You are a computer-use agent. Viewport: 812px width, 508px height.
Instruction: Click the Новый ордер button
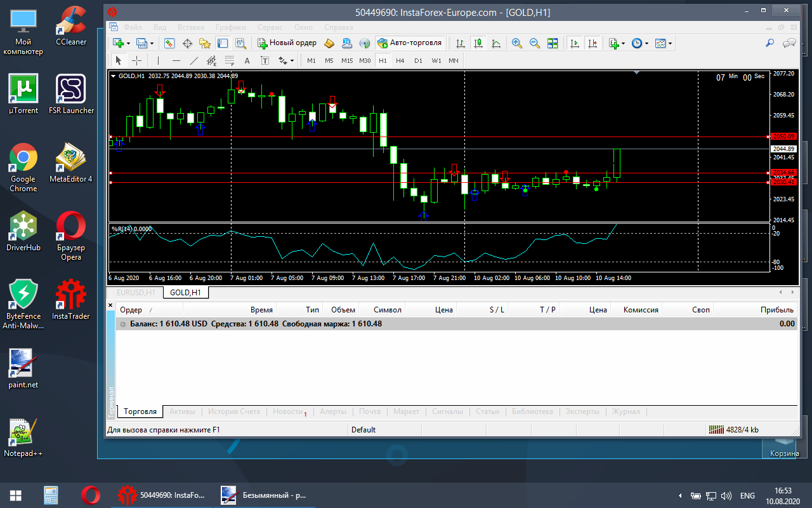287,43
